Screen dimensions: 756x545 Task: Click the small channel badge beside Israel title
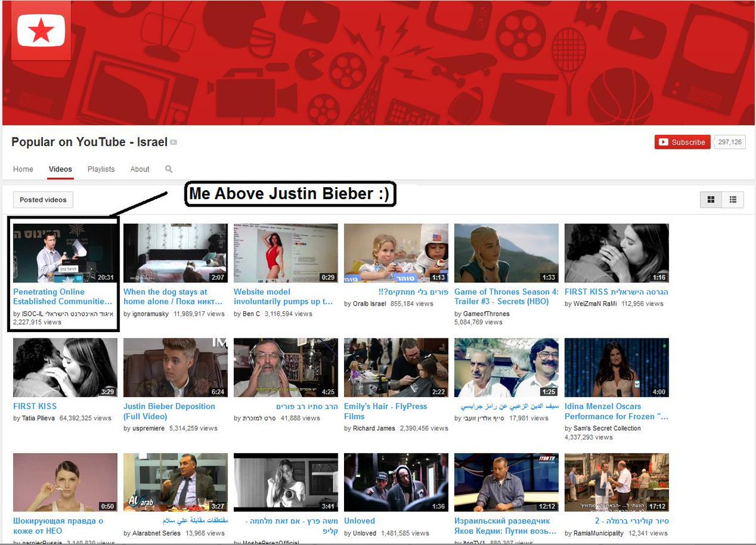(174, 142)
